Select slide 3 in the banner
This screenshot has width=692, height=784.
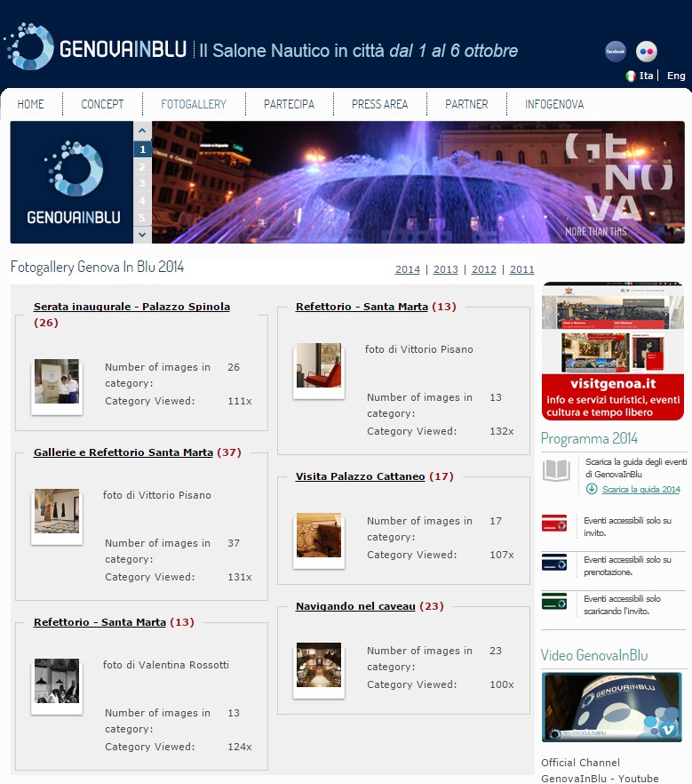click(142, 183)
